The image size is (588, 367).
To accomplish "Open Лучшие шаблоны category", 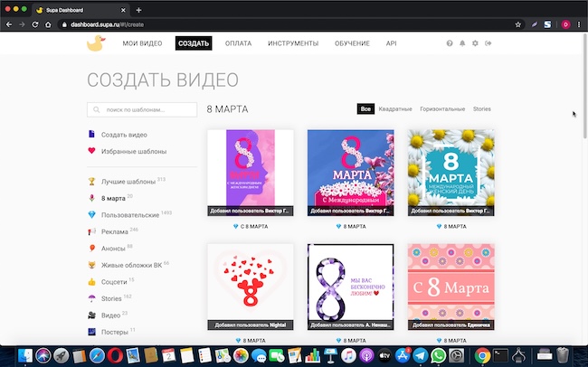I will click(128, 182).
